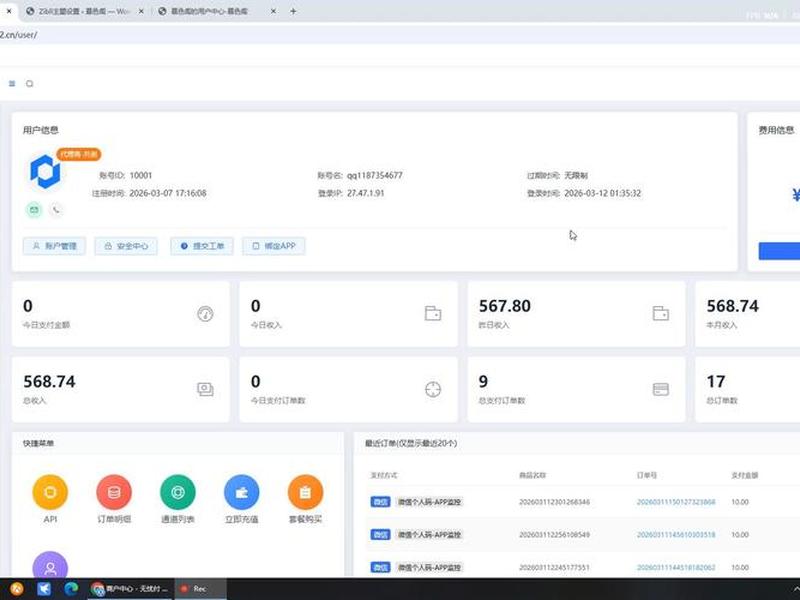800x600 pixels.
Task: Open the 安全中心 button
Action: click(126, 246)
